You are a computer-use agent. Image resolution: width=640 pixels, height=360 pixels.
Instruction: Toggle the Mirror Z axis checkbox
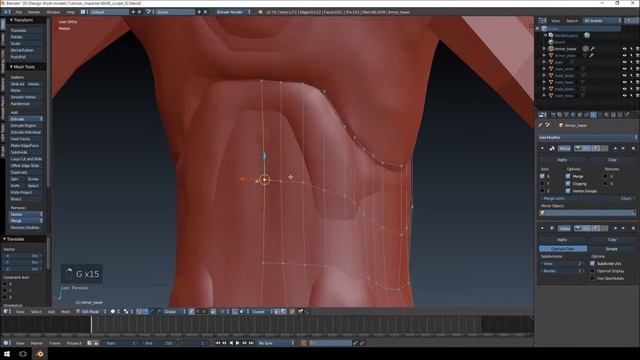(x=542, y=191)
